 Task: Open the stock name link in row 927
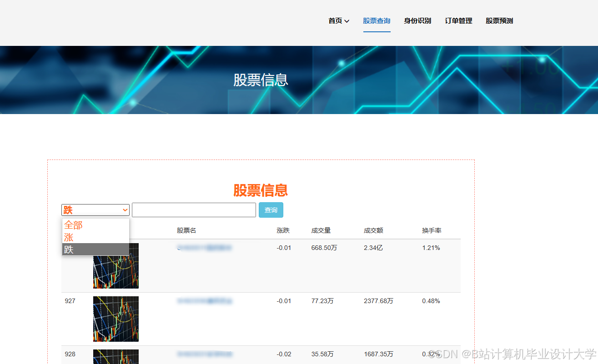coord(205,301)
